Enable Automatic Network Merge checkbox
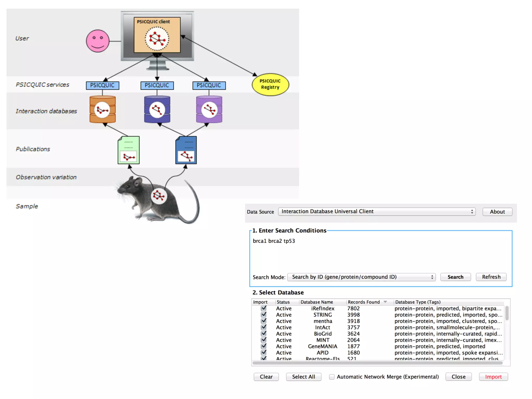 pyautogui.click(x=332, y=377)
